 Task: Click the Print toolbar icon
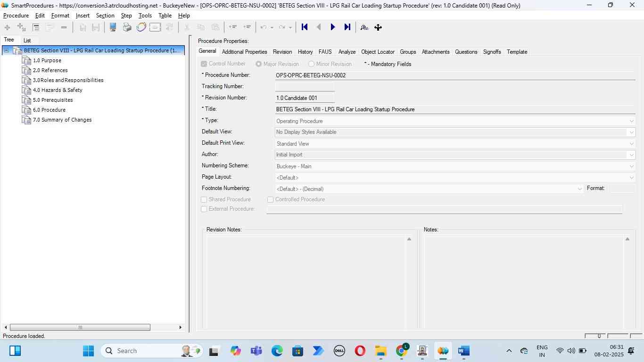click(x=127, y=27)
